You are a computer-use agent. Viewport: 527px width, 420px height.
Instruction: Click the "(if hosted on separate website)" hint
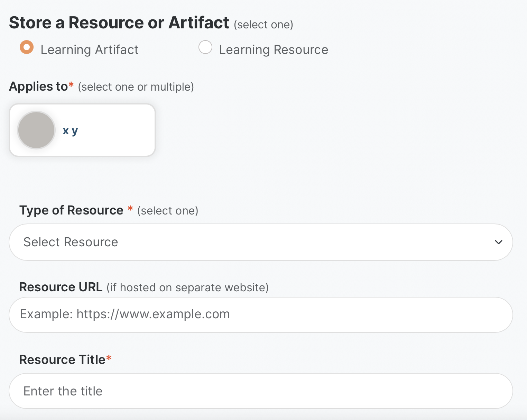click(x=187, y=287)
